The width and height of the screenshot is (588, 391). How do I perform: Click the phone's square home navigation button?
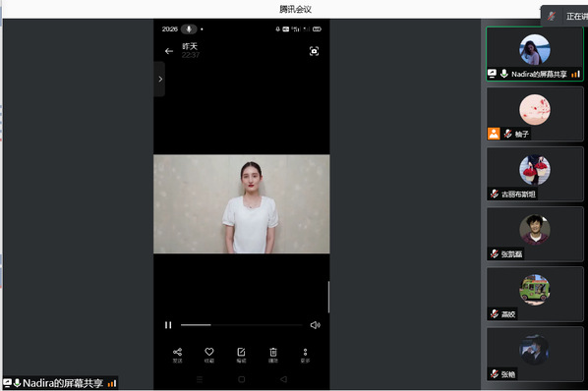coord(242,379)
